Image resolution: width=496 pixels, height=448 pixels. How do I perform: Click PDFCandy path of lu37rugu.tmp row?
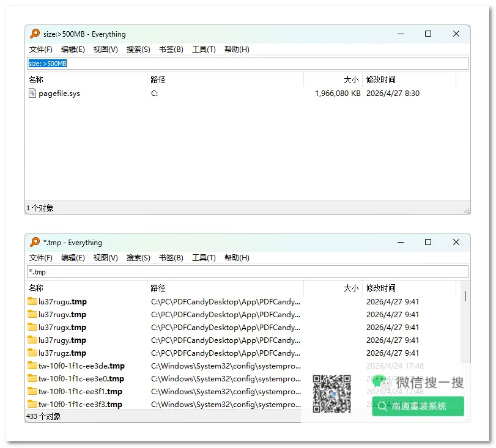pos(226,301)
